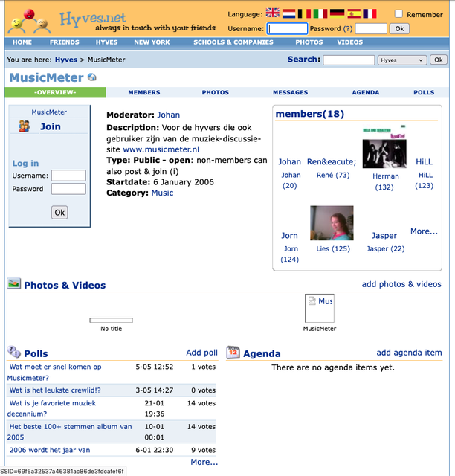
Task: Click the home icon beside MusicMeter title
Action: click(92, 77)
